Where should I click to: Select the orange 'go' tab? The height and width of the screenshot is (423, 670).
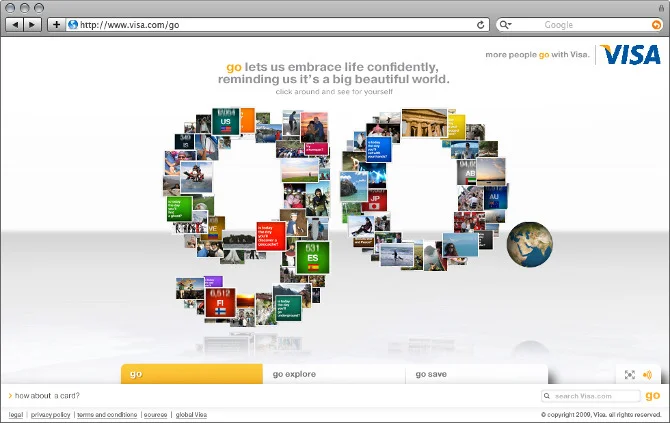click(x=192, y=374)
